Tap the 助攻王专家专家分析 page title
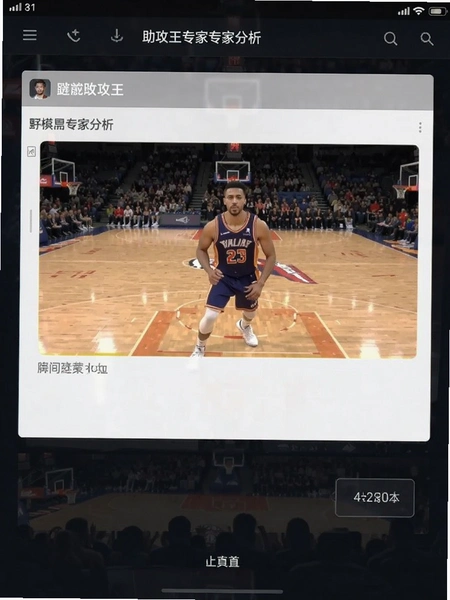This screenshot has width=450, height=600. click(x=202, y=38)
